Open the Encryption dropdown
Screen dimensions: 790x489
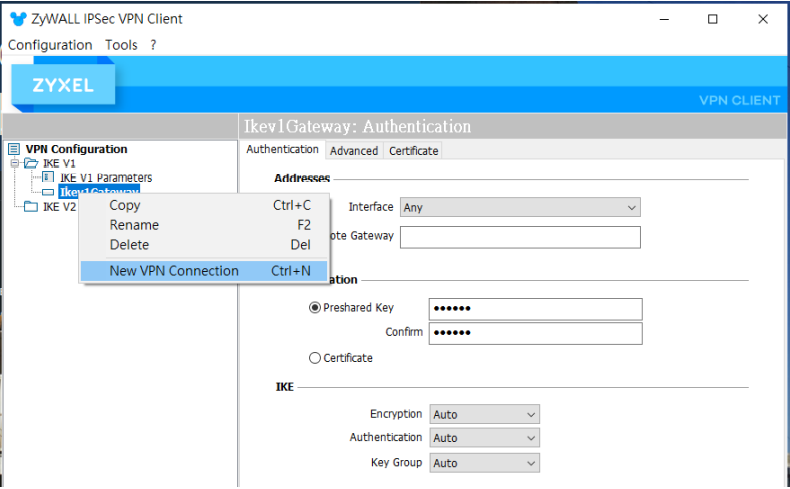click(485, 414)
